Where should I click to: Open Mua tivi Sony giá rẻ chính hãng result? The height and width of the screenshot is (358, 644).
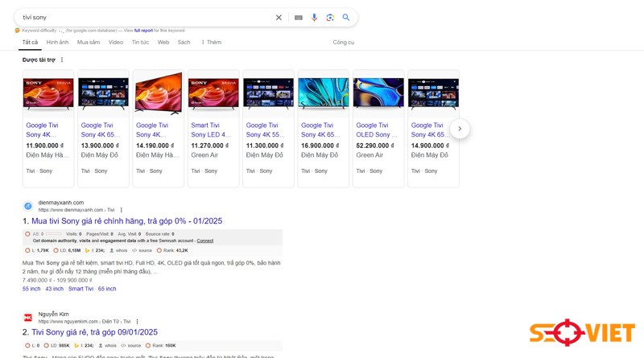tap(127, 221)
